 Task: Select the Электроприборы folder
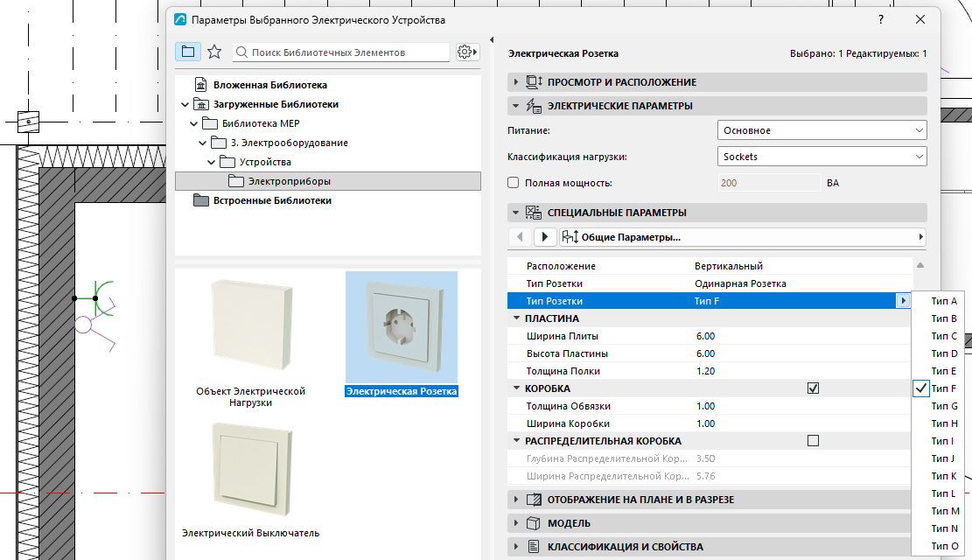328,181
